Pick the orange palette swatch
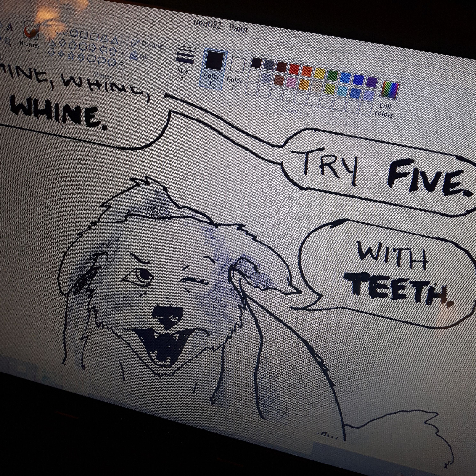Screen dimensions: 476x476 (x=307, y=71)
